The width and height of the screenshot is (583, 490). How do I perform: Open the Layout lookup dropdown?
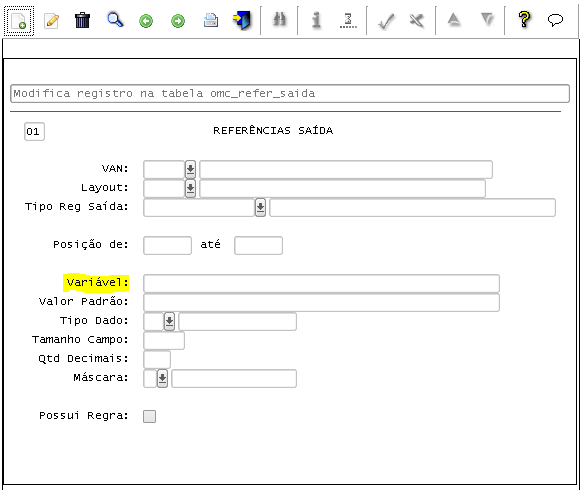[x=190, y=188]
